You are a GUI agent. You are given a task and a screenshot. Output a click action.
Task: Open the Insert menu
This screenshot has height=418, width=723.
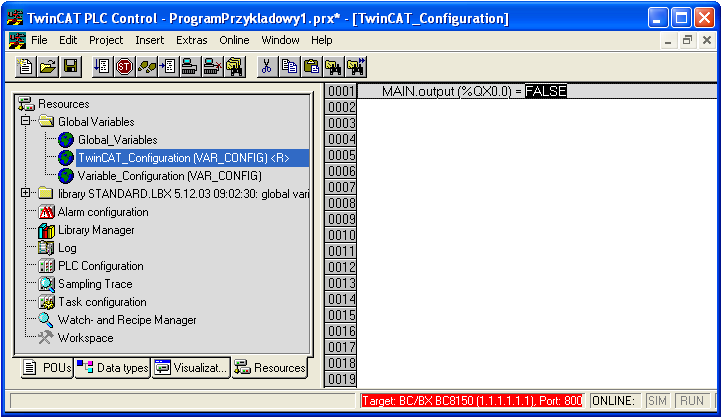pos(149,41)
